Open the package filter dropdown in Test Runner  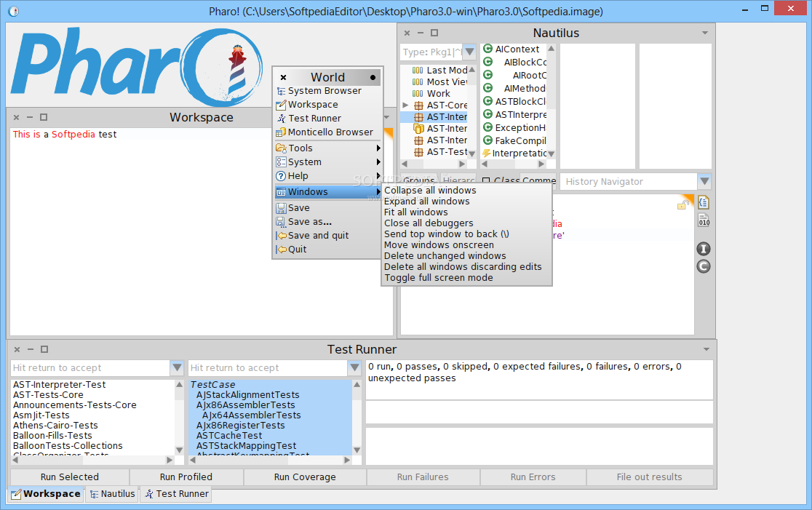[x=177, y=367]
